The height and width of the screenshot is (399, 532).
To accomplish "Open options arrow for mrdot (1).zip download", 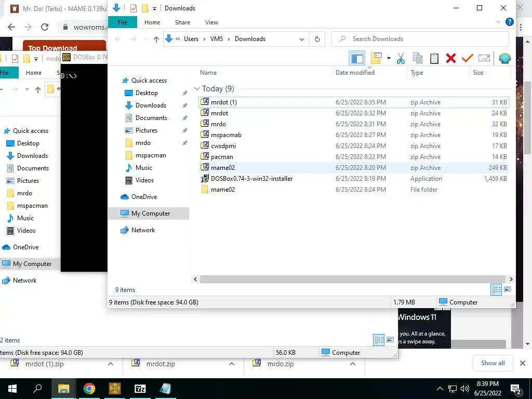I will click(x=110, y=364).
